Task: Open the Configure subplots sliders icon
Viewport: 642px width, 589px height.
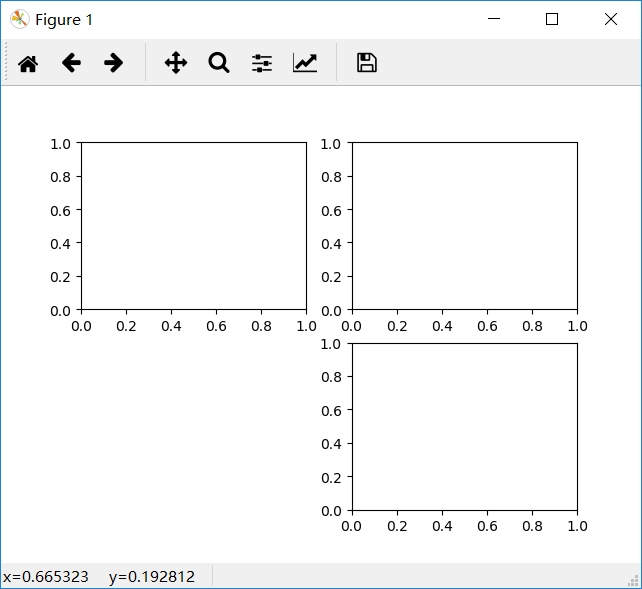Action: point(262,63)
